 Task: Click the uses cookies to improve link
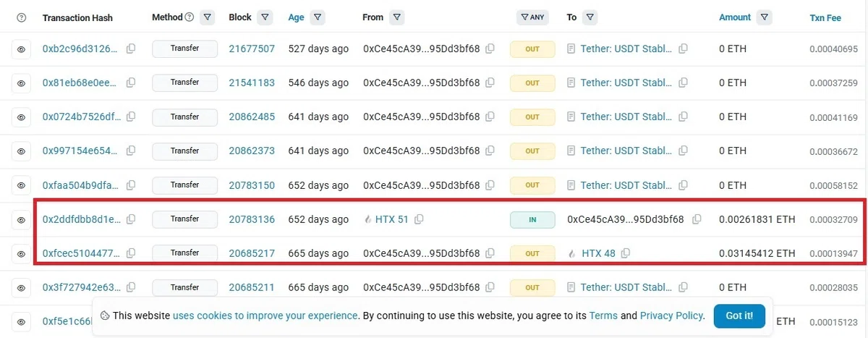[x=265, y=316]
